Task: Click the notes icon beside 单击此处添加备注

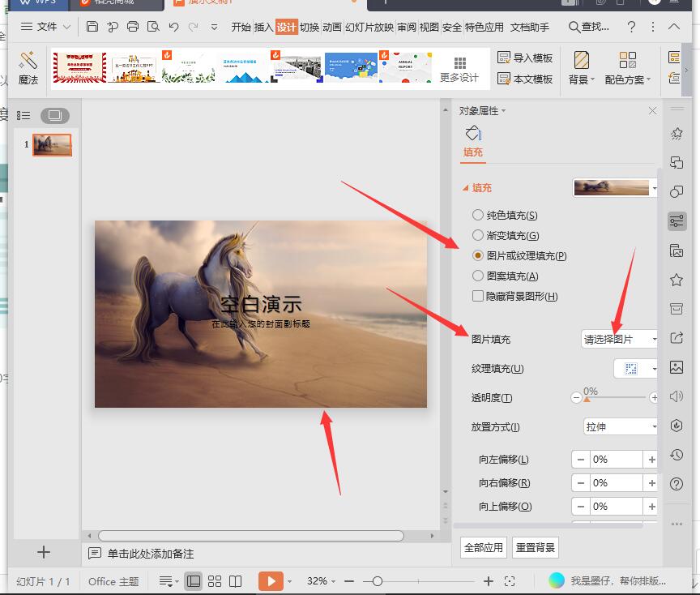Action: pos(95,554)
